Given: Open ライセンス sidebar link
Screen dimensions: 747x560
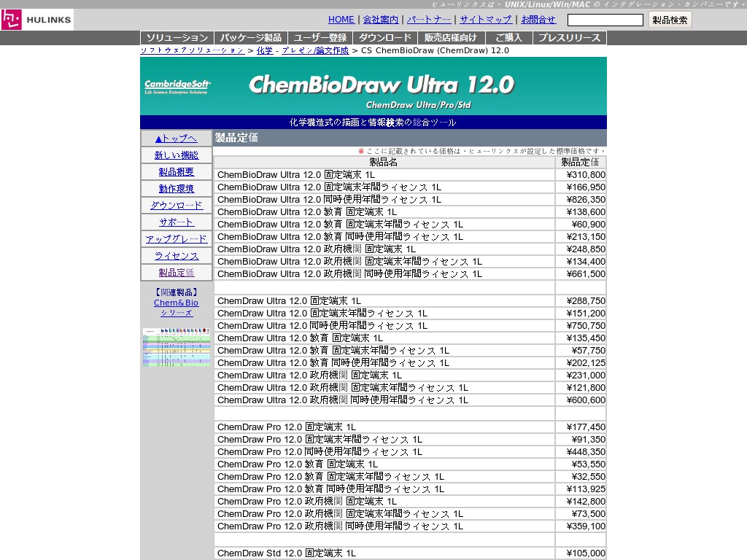Looking at the screenshot, I should [177, 256].
